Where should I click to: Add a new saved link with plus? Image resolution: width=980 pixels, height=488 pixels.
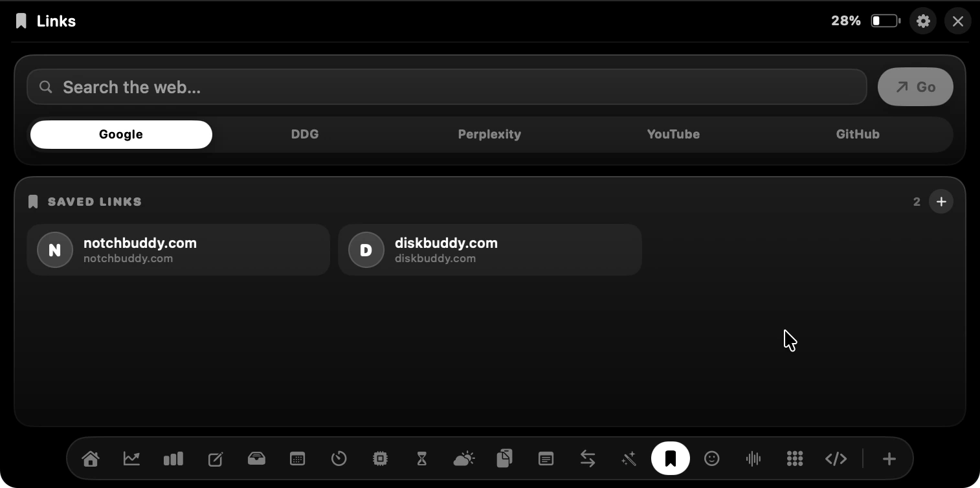pos(941,202)
